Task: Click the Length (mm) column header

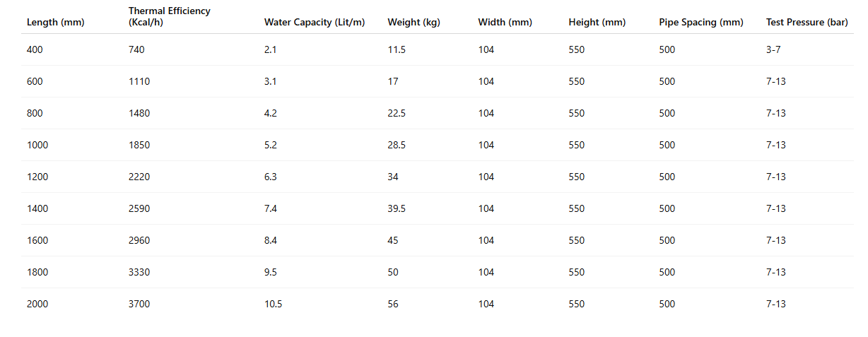Action: point(55,23)
